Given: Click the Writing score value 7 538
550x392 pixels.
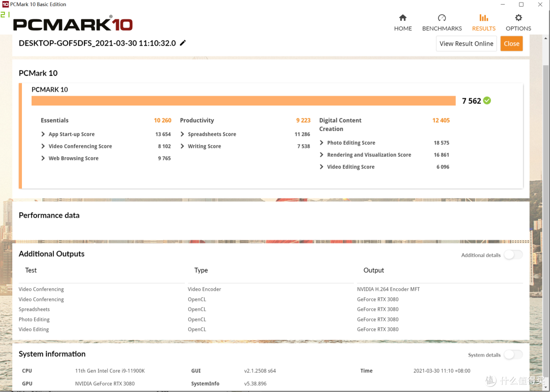Looking at the screenshot, I should coord(304,146).
